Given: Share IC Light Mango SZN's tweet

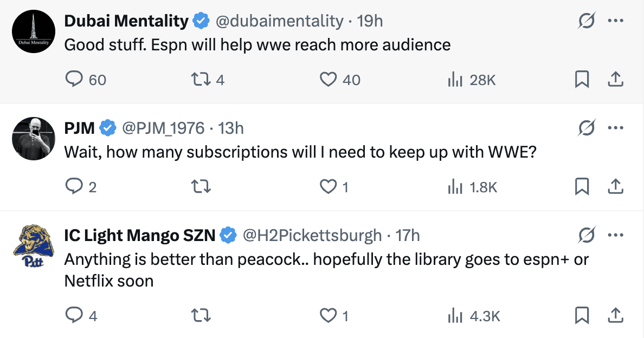Looking at the screenshot, I should click(x=615, y=315).
